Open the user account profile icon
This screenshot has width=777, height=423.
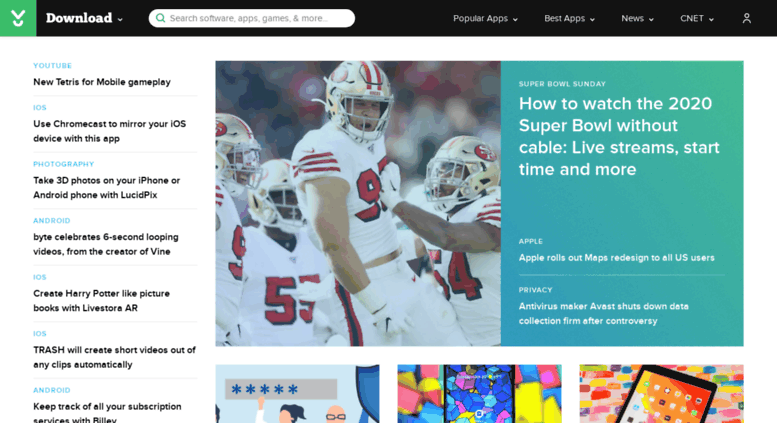pos(746,18)
